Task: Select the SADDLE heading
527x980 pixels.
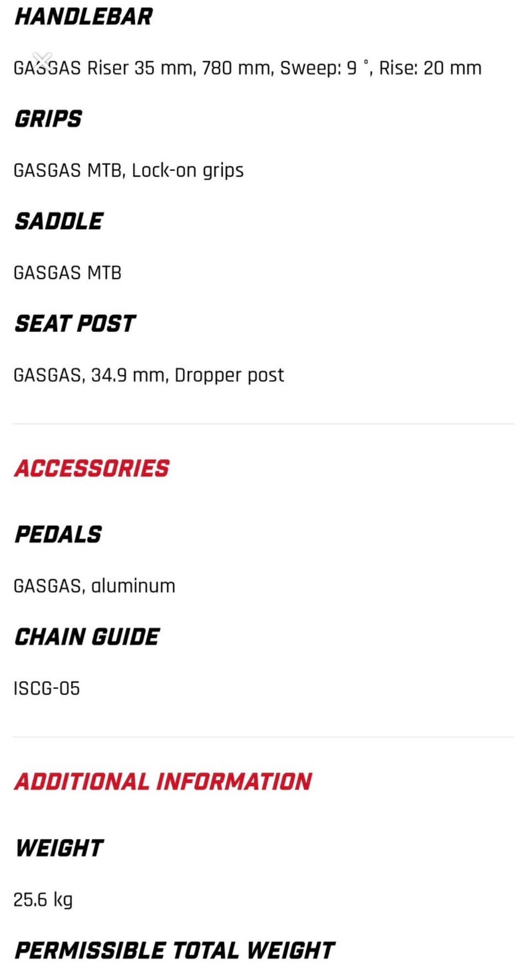Action: coord(59,221)
